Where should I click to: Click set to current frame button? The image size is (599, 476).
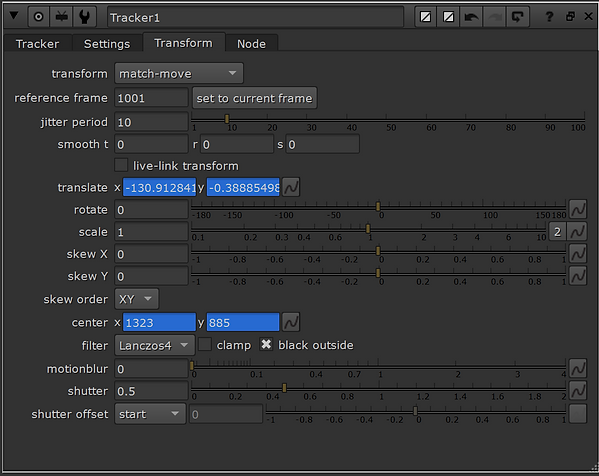tap(254, 98)
